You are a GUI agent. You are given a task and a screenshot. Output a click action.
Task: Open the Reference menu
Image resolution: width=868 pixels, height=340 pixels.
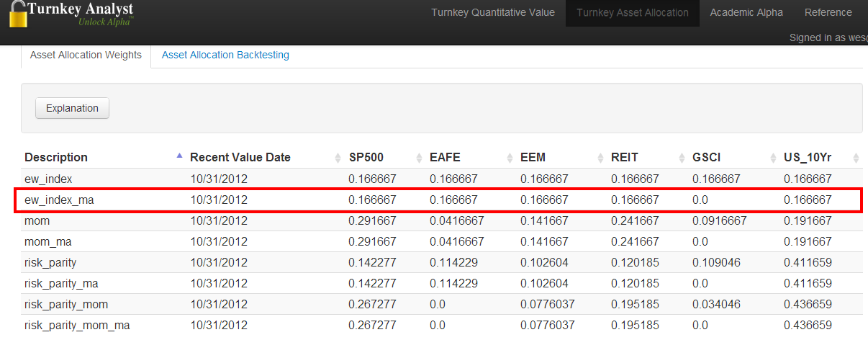point(828,13)
